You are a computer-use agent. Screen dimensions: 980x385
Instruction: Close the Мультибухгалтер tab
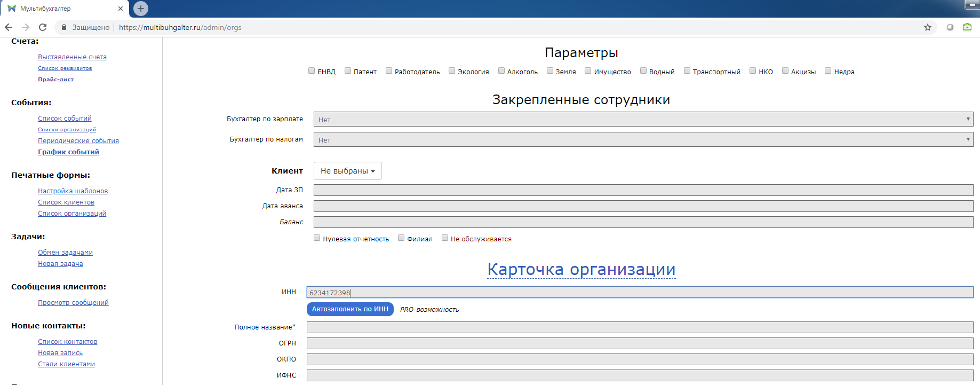point(121,9)
